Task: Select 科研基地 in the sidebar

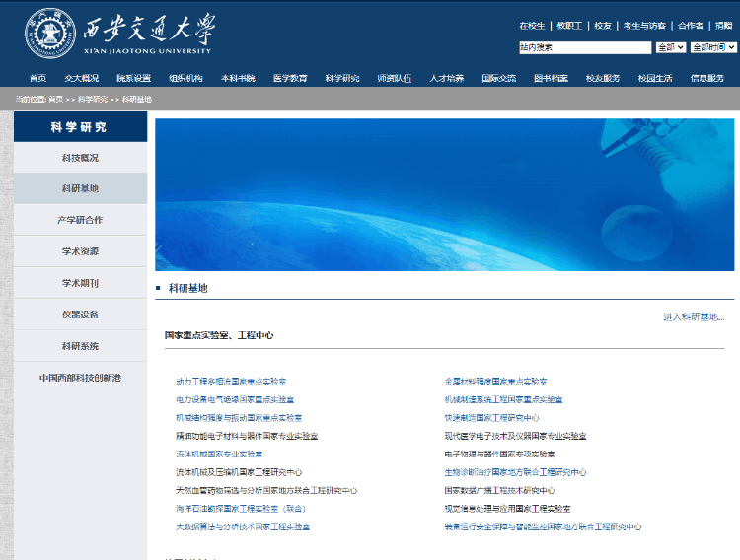Action: [x=80, y=188]
